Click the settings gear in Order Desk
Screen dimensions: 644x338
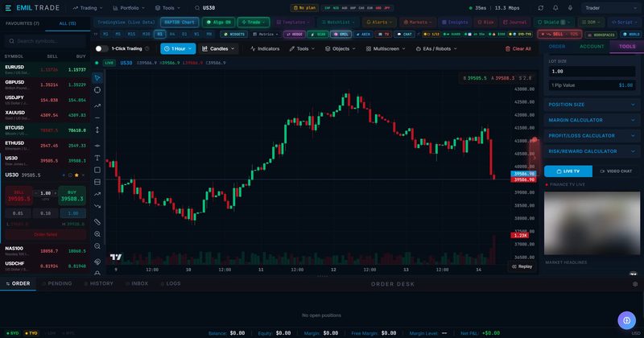(x=635, y=284)
